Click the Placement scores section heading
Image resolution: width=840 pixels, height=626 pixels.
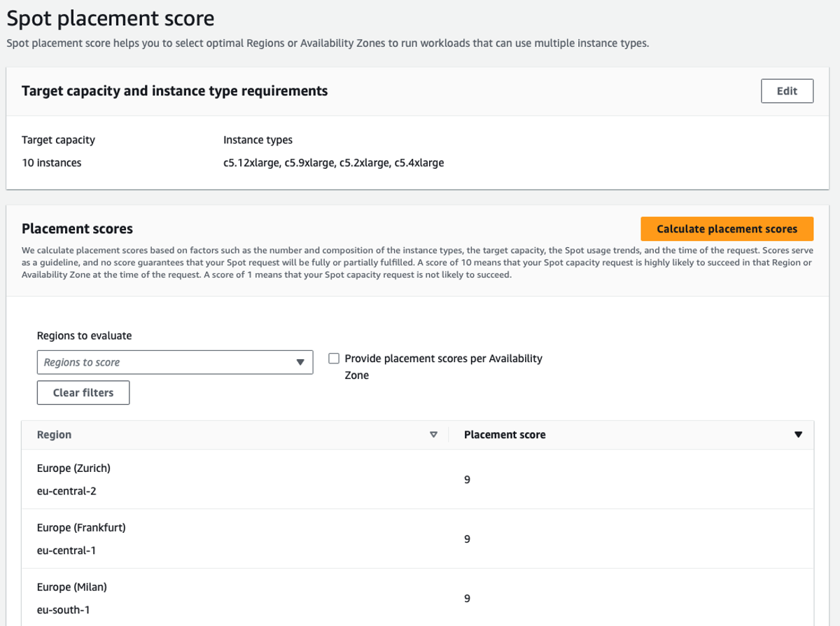[x=77, y=229]
